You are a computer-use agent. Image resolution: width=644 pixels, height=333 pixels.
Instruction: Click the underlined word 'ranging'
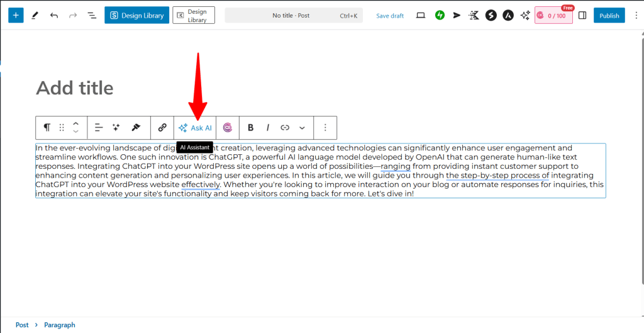396,166
